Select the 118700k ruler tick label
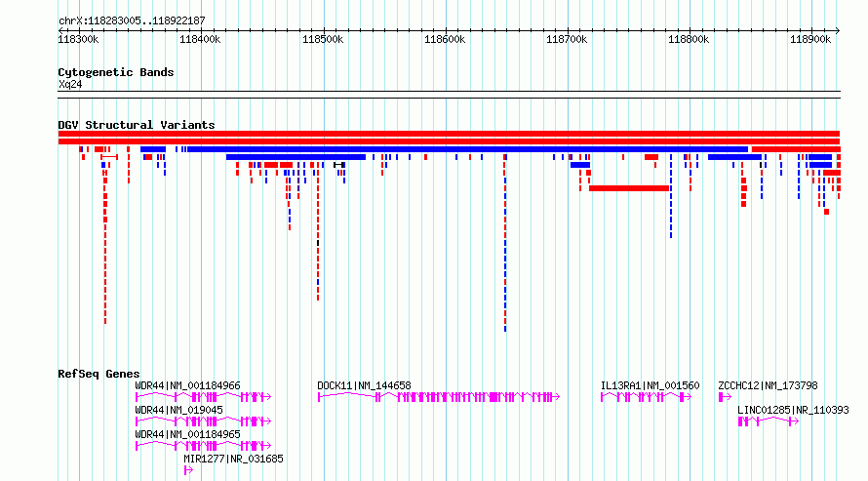Screen dimensions: 868x481 pyautogui.click(x=567, y=39)
